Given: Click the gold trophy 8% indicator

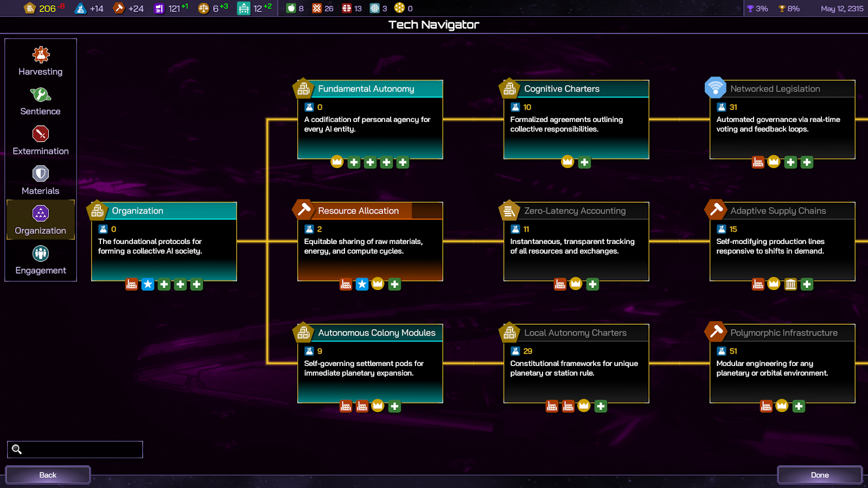Looking at the screenshot, I should 789,8.
